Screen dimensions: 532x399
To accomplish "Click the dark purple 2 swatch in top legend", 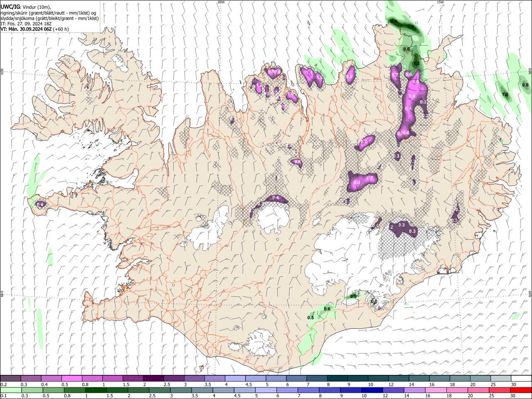I will click(153, 378).
